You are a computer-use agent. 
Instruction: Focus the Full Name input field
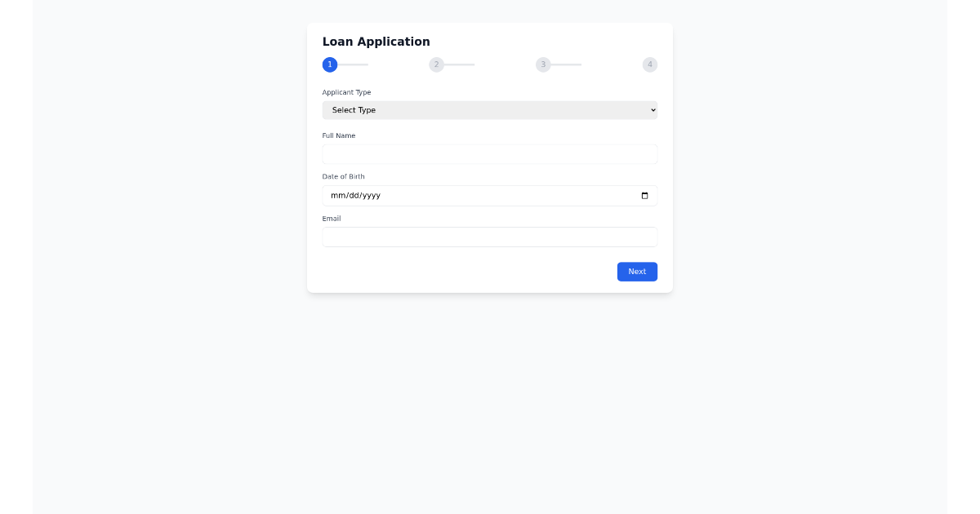coord(490,154)
